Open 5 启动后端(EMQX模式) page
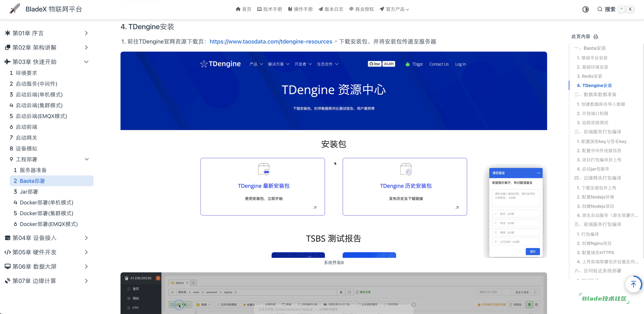The width and height of the screenshot is (644, 314). (38, 116)
